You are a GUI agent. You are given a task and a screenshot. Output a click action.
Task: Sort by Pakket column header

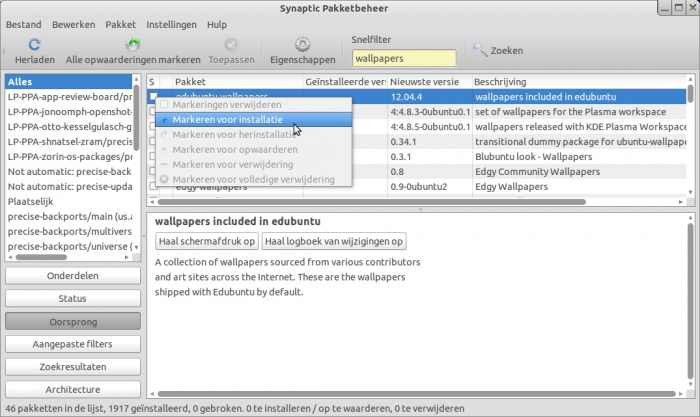coord(238,82)
